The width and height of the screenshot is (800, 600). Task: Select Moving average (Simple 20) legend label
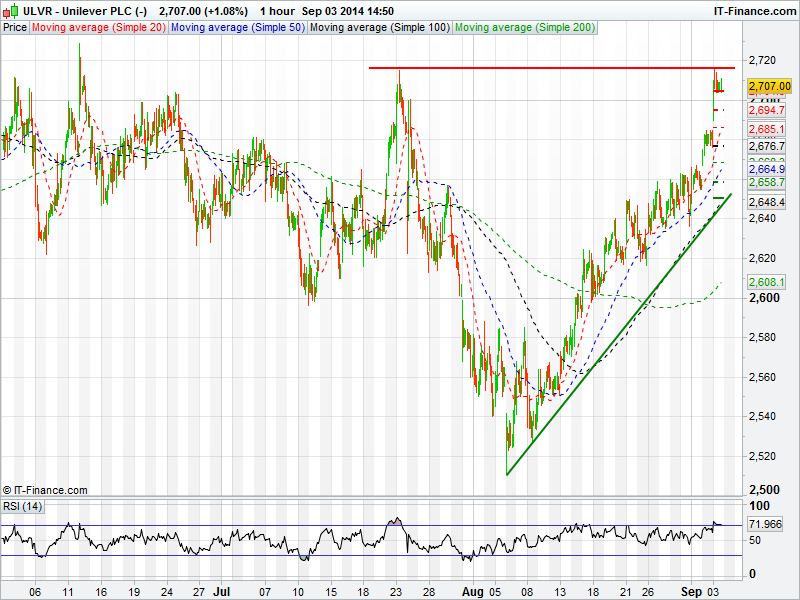98,27
